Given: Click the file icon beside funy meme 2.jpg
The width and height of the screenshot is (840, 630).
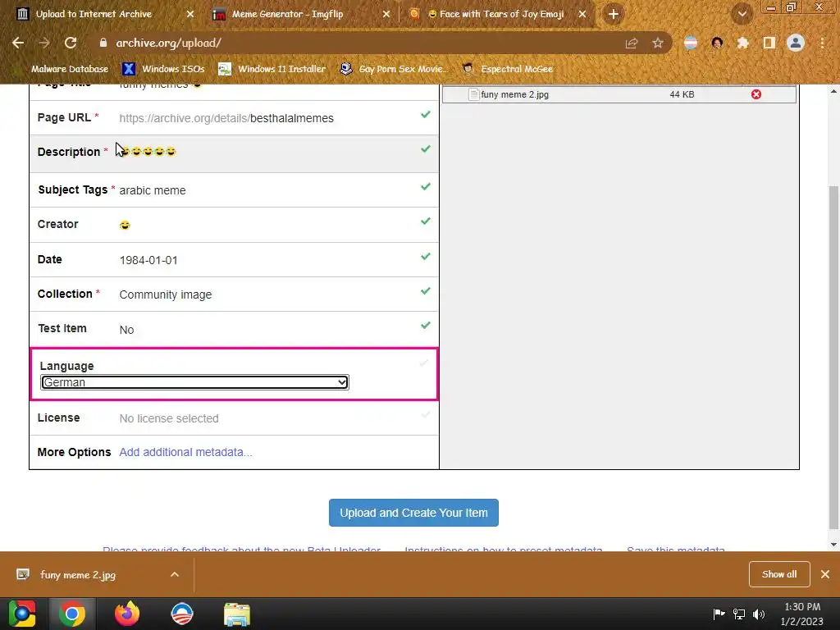Looking at the screenshot, I should [x=473, y=94].
